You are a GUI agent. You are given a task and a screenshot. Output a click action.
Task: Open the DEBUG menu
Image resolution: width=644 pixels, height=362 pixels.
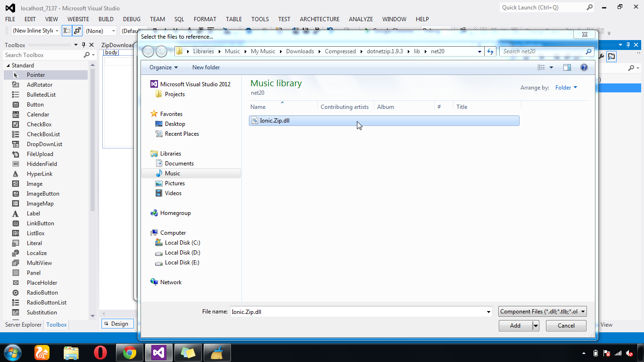click(x=132, y=19)
